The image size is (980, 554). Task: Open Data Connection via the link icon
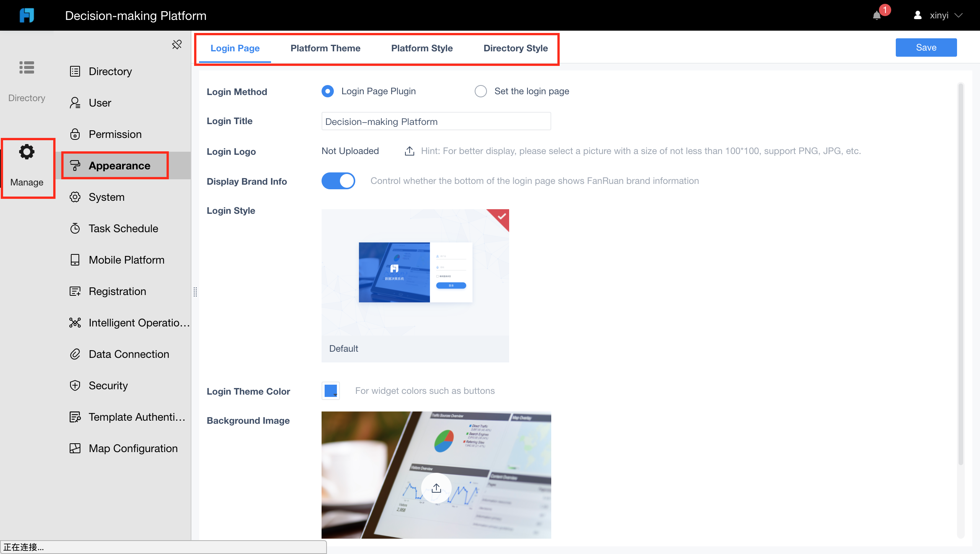pos(75,354)
